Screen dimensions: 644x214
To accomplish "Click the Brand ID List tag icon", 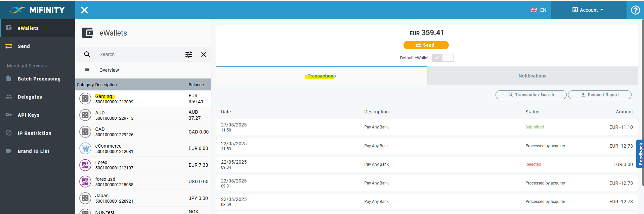I will pos(9,151).
